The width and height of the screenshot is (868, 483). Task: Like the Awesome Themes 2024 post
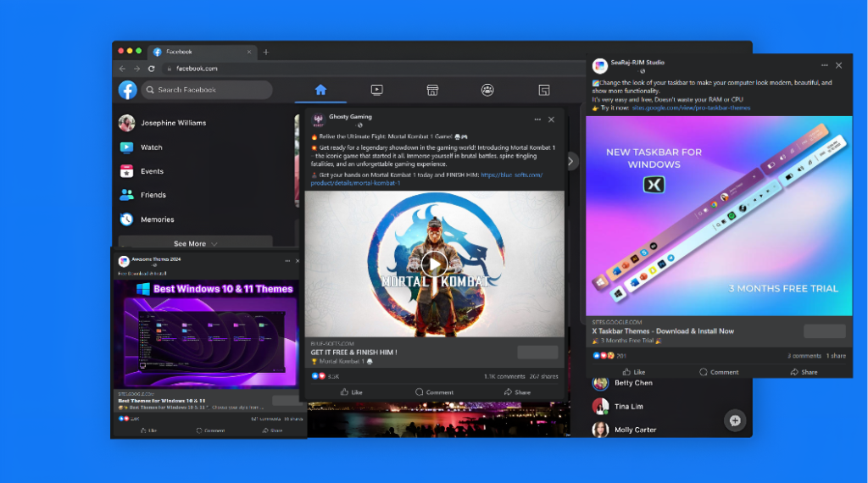[x=149, y=430]
